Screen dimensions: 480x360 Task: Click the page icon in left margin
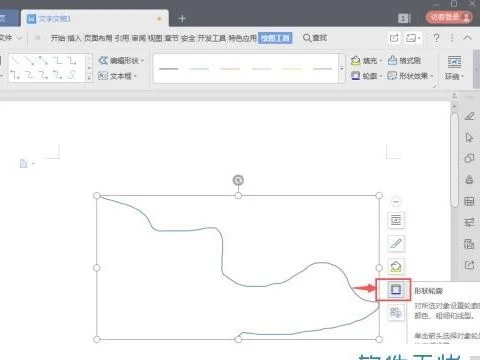coord(23,163)
